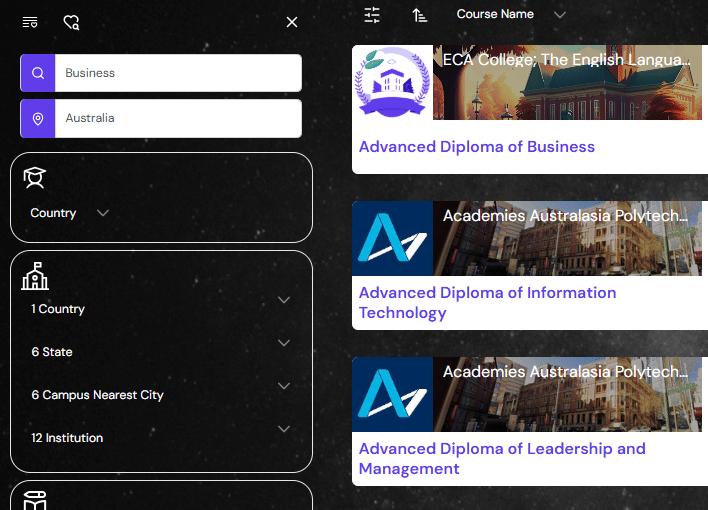Click the ECA College logo thumbnail
The image size is (708, 510).
(x=392, y=82)
